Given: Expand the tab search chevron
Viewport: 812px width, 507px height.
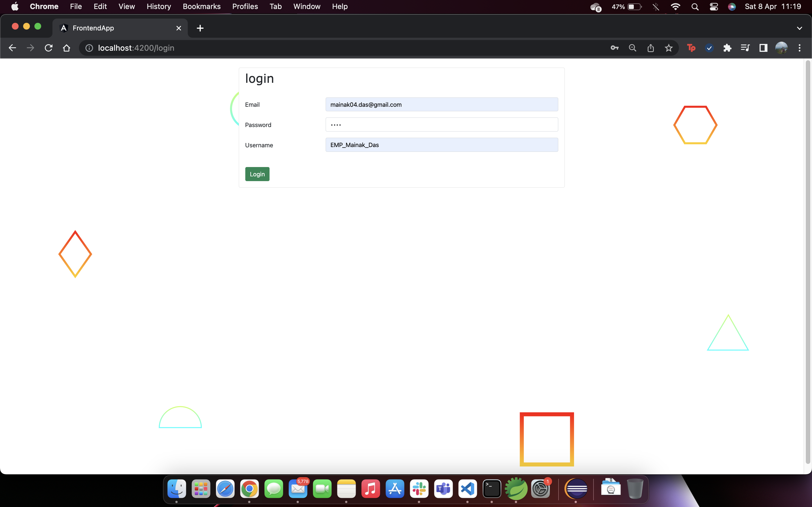Looking at the screenshot, I should click(x=799, y=28).
